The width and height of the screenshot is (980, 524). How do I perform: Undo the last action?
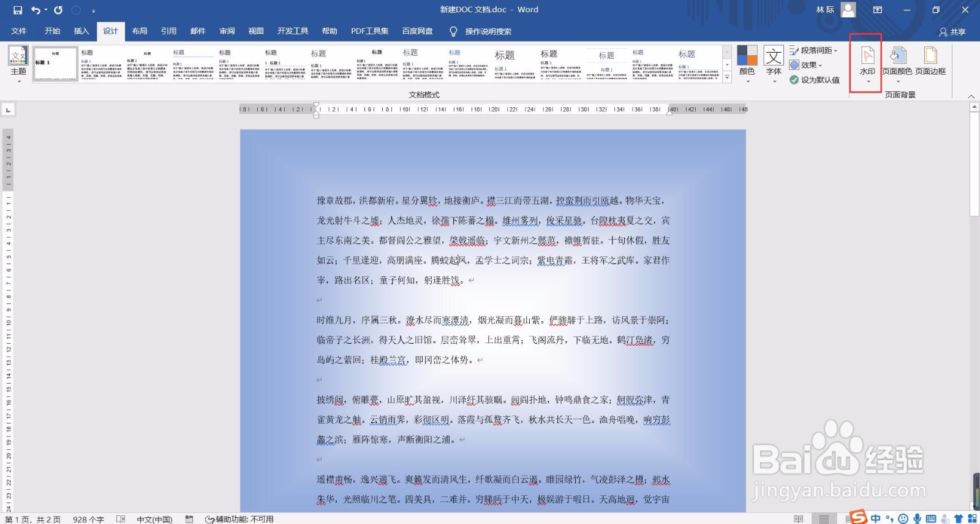tap(36, 10)
